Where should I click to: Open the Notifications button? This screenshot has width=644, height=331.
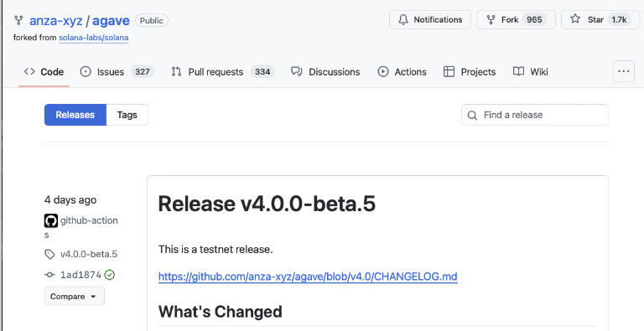[430, 20]
